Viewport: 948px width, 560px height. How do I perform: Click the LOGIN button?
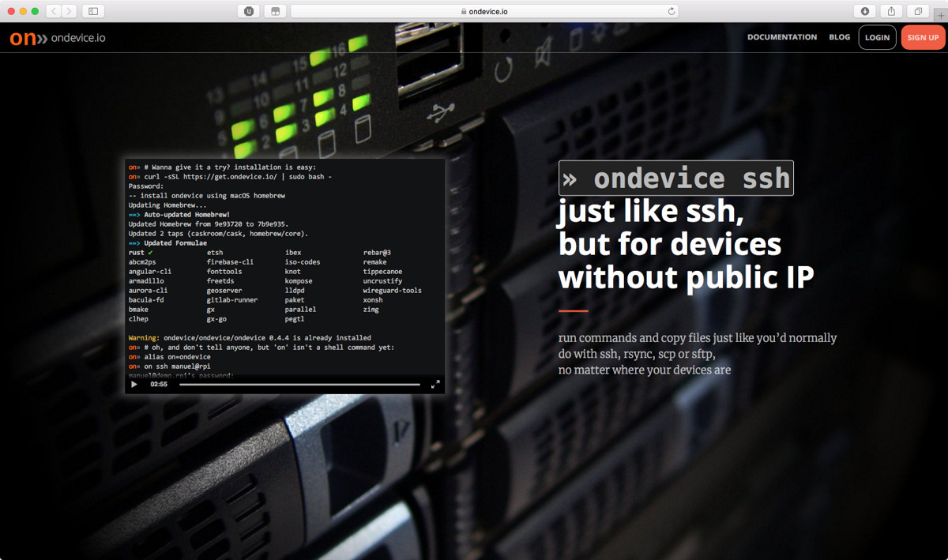click(877, 37)
